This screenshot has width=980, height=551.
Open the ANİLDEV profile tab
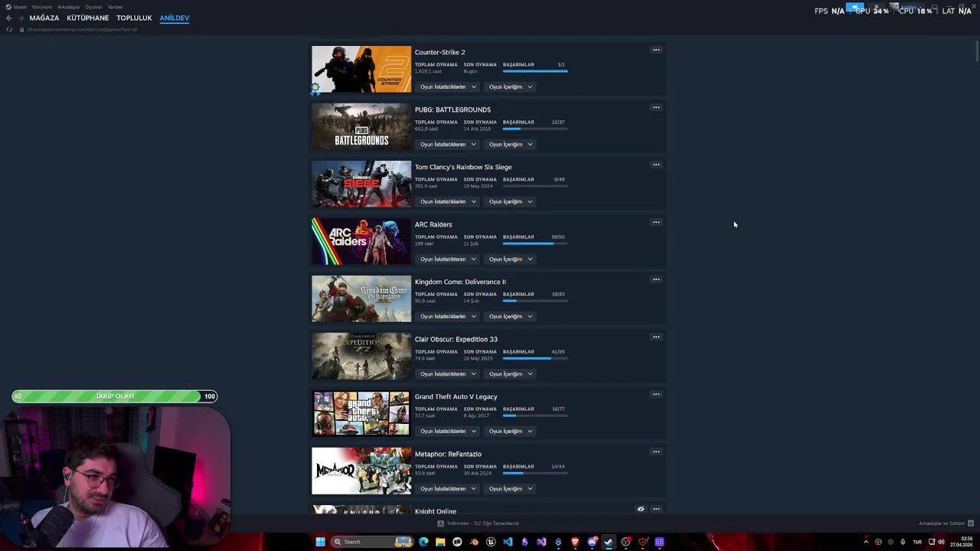(x=174, y=18)
